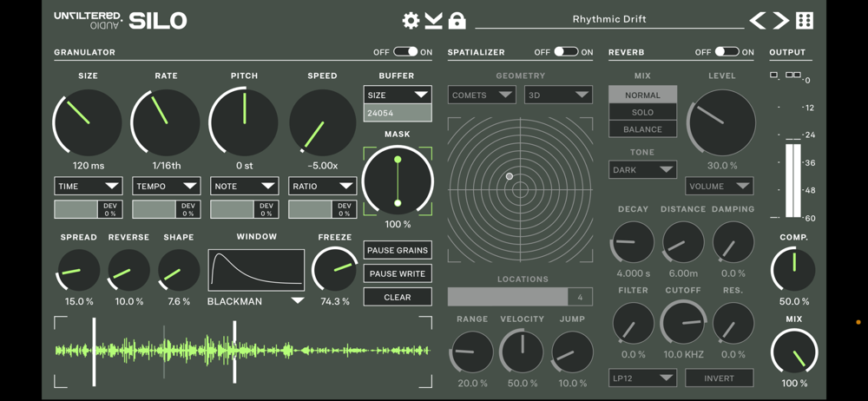This screenshot has height=401, width=868.
Task: Click the stereo output meter icon
Action: (793, 75)
